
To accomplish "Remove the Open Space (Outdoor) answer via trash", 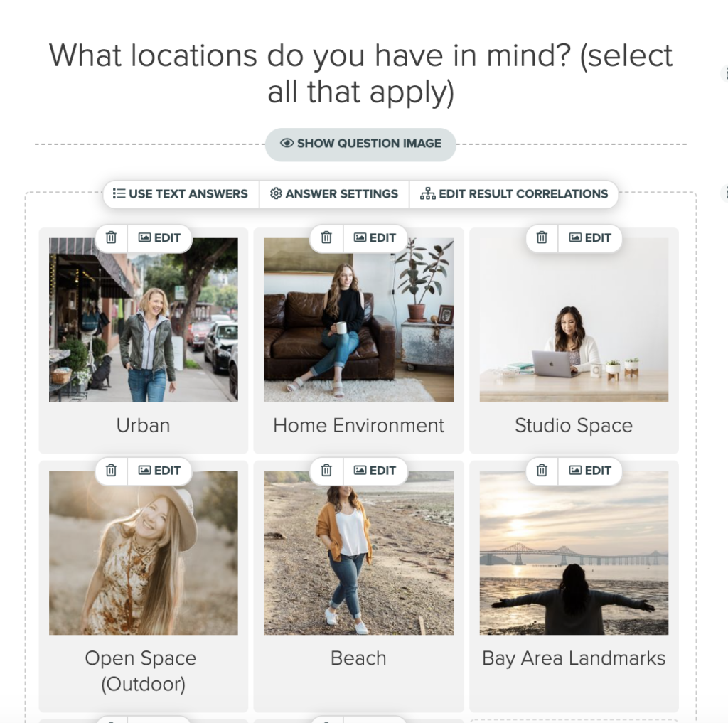I will coord(112,471).
